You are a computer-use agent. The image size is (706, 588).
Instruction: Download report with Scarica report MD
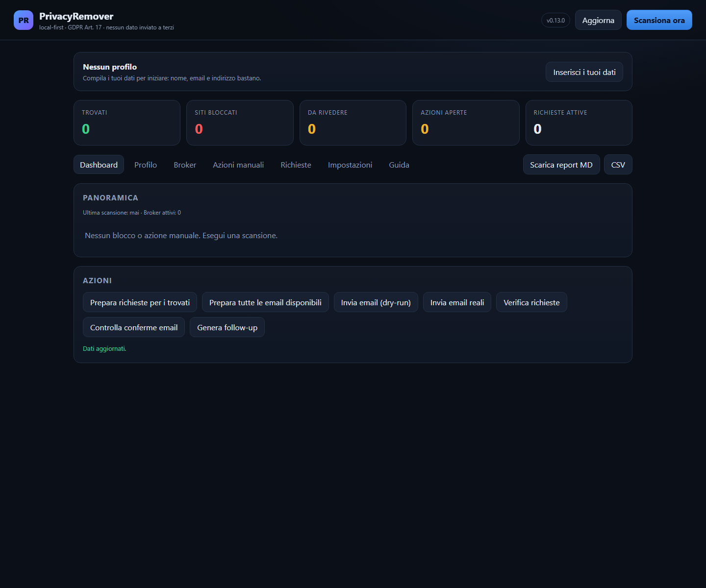pyautogui.click(x=561, y=165)
